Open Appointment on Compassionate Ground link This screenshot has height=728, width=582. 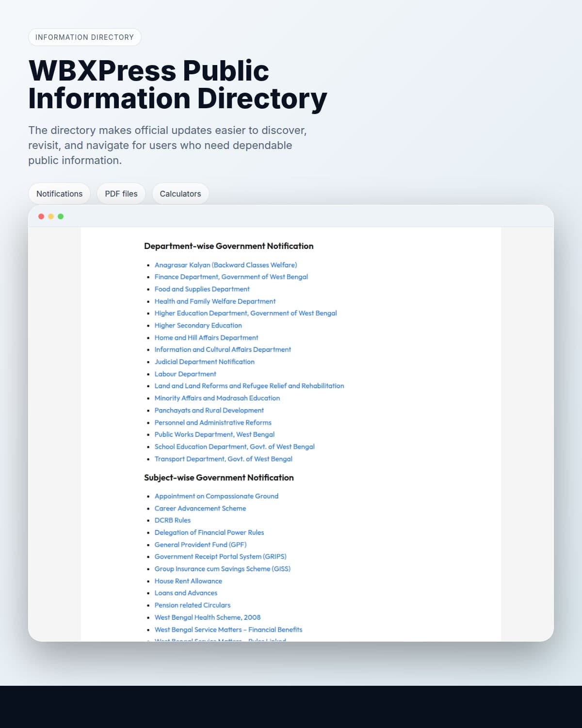pyautogui.click(x=216, y=496)
